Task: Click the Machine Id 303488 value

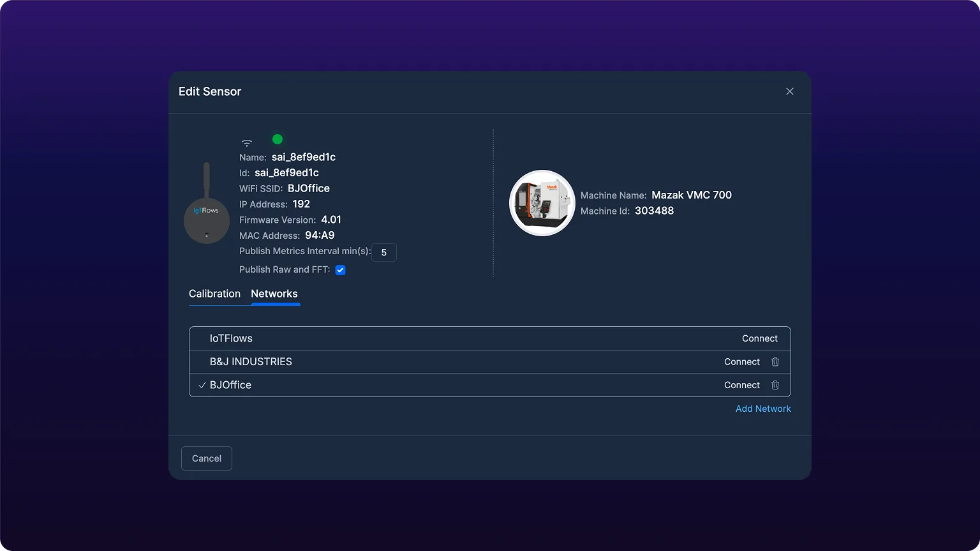Action: coord(654,211)
